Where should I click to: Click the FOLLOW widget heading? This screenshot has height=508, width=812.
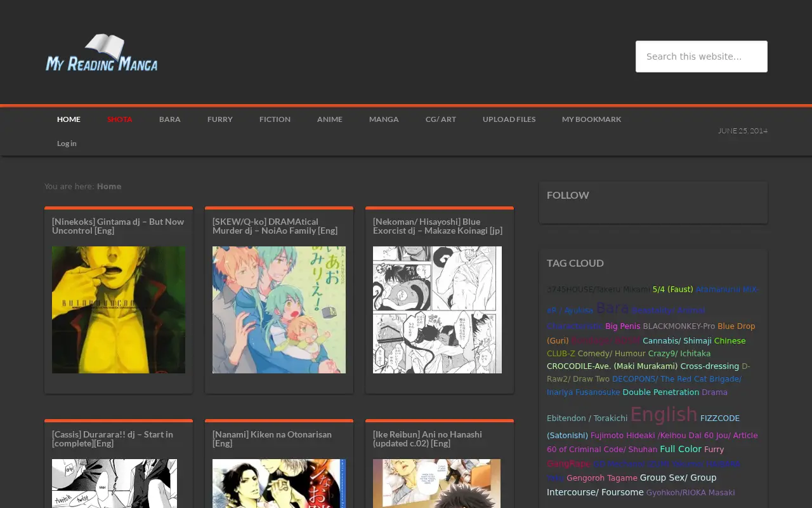coord(568,195)
